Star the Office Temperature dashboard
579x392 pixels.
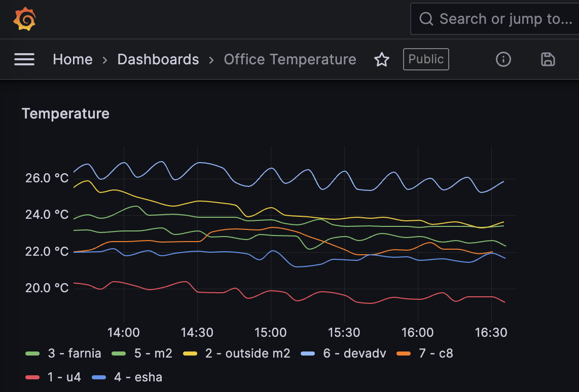coord(381,60)
